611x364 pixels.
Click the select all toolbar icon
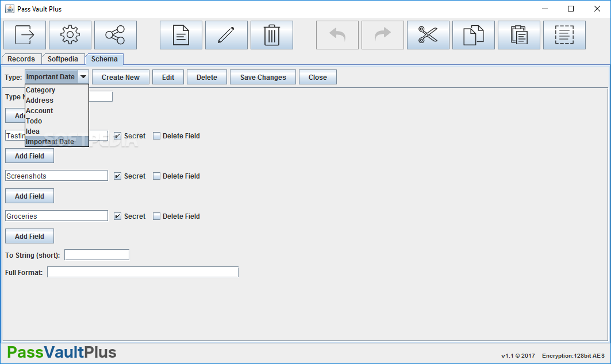pos(564,35)
